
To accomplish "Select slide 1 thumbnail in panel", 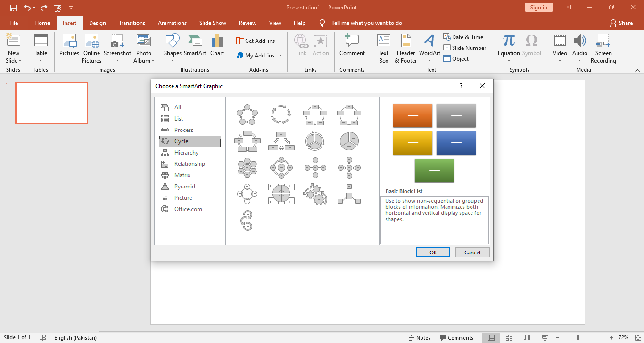I will point(51,103).
